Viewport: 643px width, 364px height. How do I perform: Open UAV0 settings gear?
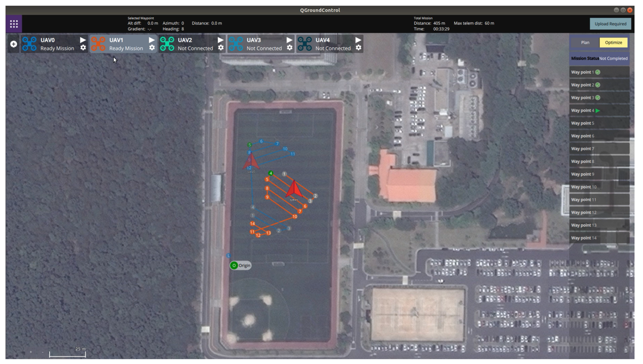pyautogui.click(x=83, y=48)
